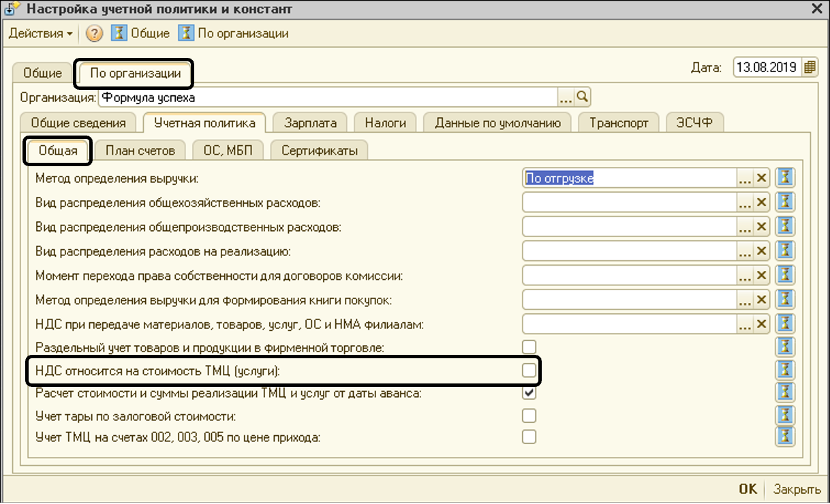Click the magnifier icon beside organization field
Image resolution: width=830 pixels, height=504 pixels.
click(x=583, y=97)
